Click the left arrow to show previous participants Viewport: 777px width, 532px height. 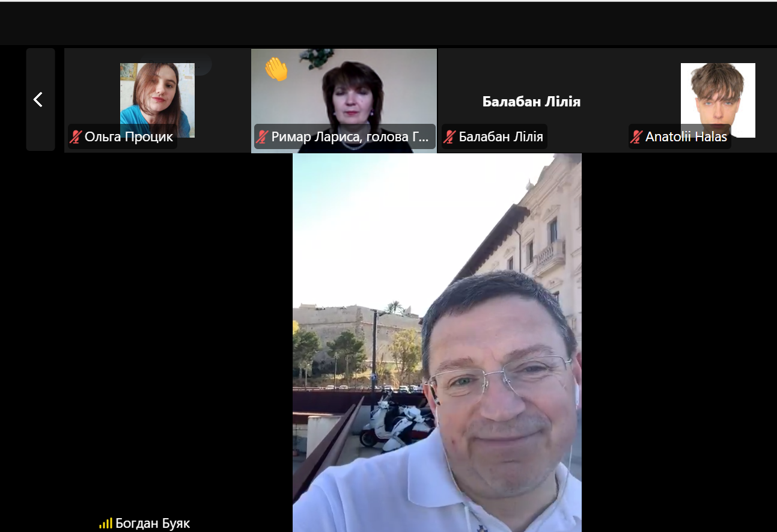[x=39, y=99]
